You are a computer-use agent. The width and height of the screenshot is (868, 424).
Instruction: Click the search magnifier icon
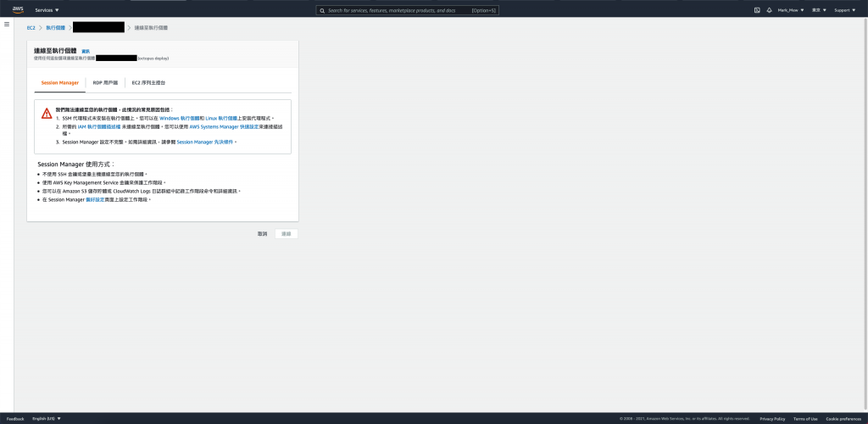322,10
